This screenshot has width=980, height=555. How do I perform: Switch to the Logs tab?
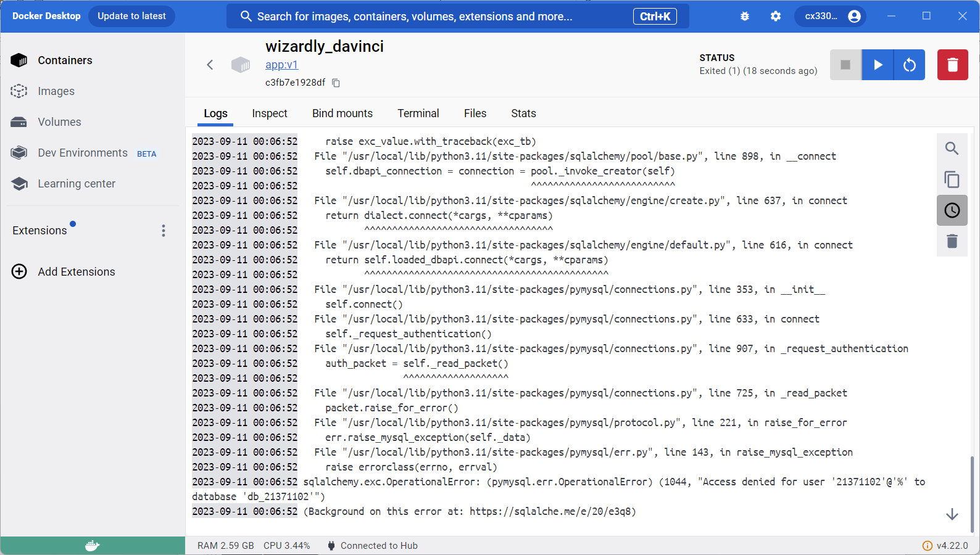[215, 113]
